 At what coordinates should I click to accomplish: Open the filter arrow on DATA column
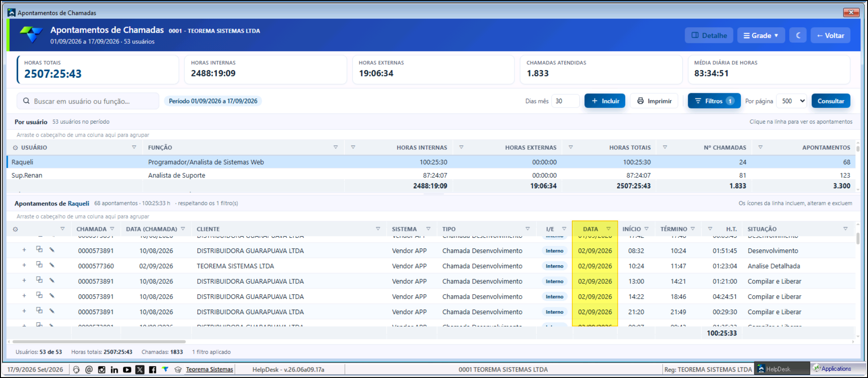pyautogui.click(x=609, y=229)
